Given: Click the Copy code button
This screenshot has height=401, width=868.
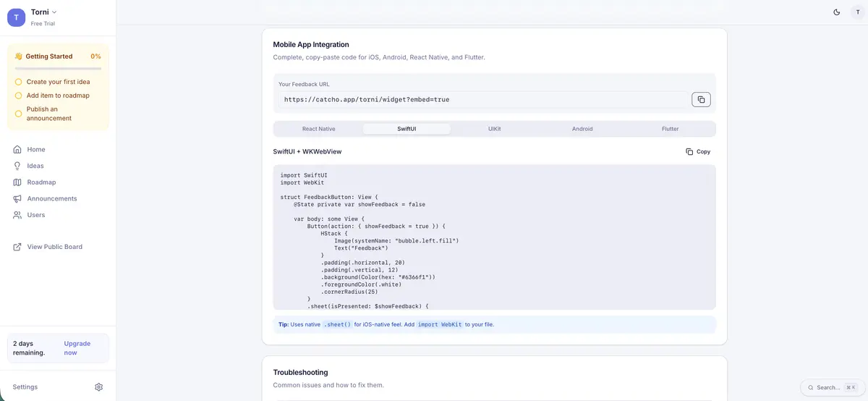Looking at the screenshot, I should point(698,152).
